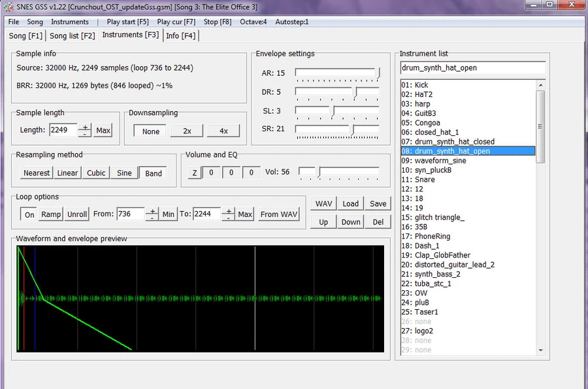The width and height of the screenshot is (588, 389).
Task: Move instrument Down in the list
Action: click(351, 222)
